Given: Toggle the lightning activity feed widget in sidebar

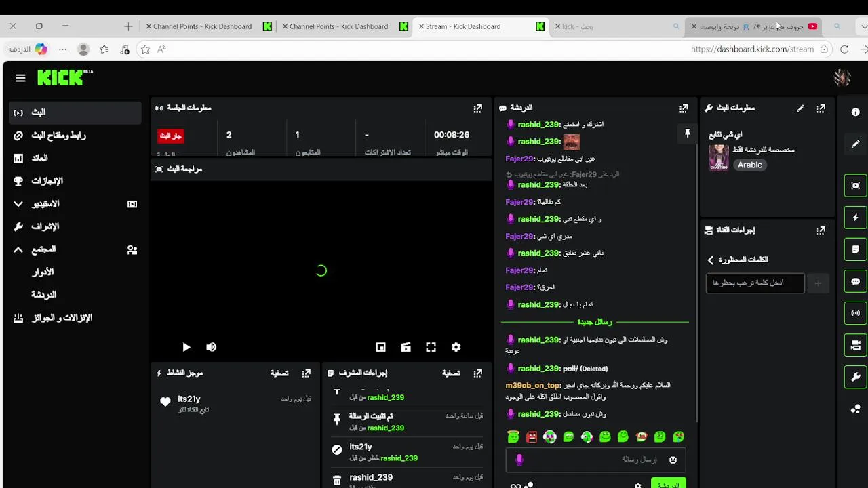Looking at the screenshot, I should 855,218.
